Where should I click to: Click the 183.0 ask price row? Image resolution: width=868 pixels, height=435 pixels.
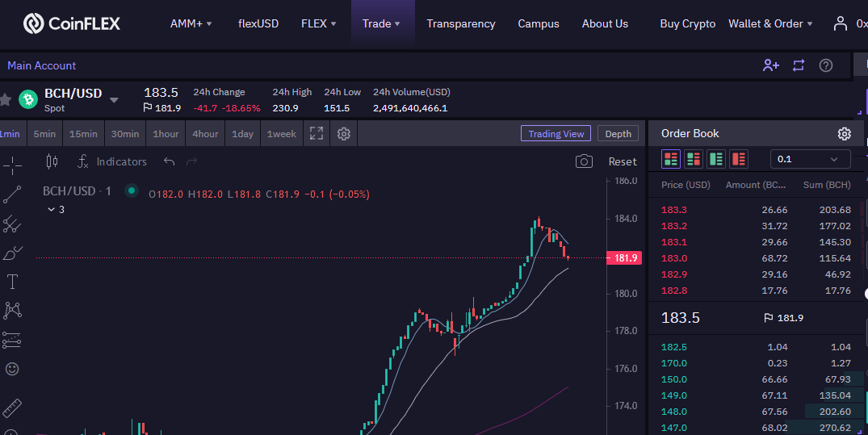point(756,258)
